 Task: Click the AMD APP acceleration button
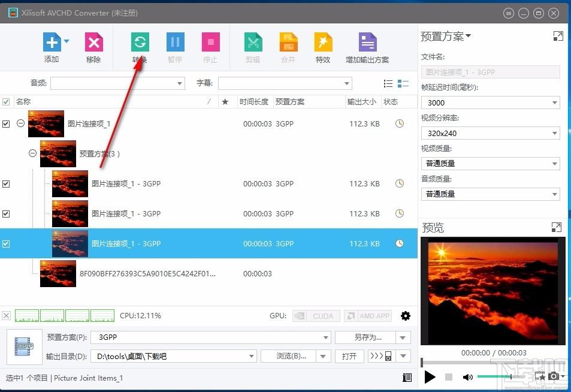tap(368, 316)
